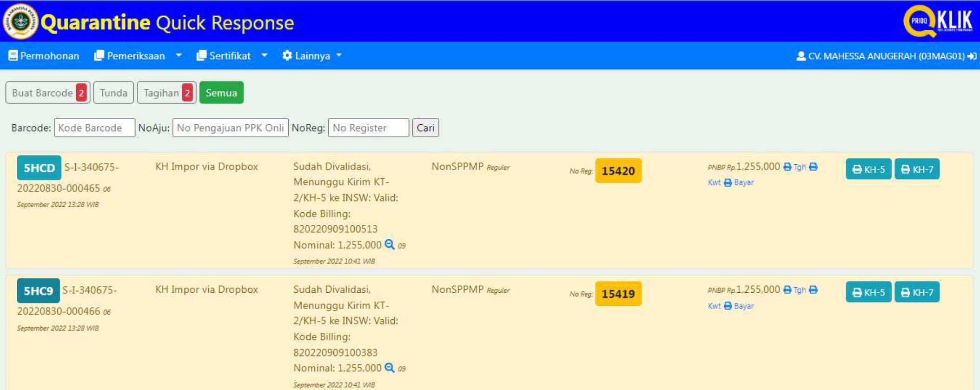
Task: Click the quarantine agency logo emblem
Action: tap(20, 21)
